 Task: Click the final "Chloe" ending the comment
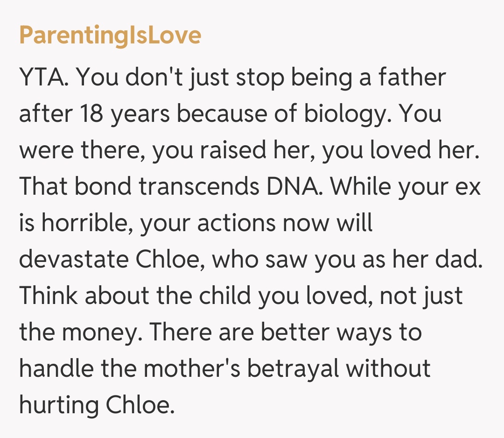point(139,405)
